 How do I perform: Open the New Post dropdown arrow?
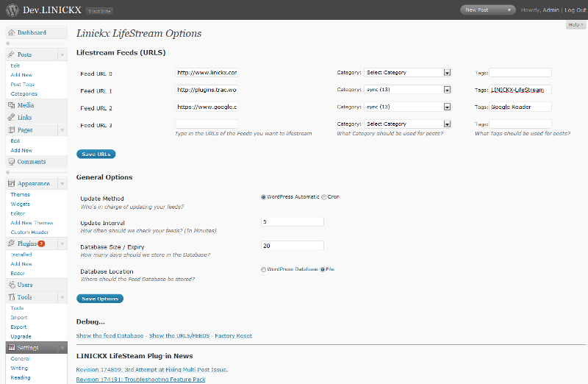point(509,10)
